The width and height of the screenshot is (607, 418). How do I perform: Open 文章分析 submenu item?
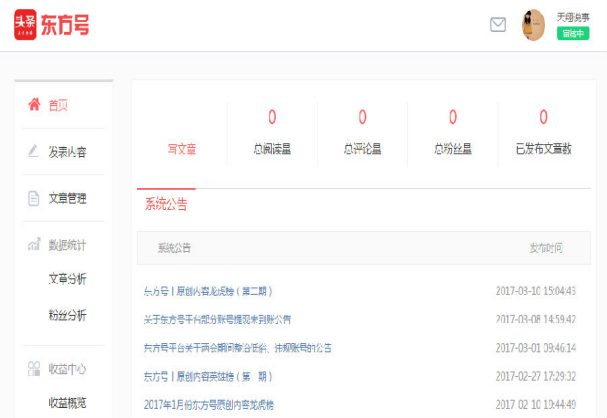click(x=67, y=279)
